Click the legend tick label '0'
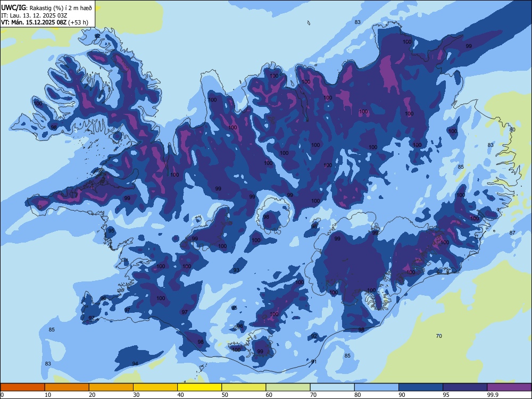Screen dimensions: 532x399 (x=2, y=395)
